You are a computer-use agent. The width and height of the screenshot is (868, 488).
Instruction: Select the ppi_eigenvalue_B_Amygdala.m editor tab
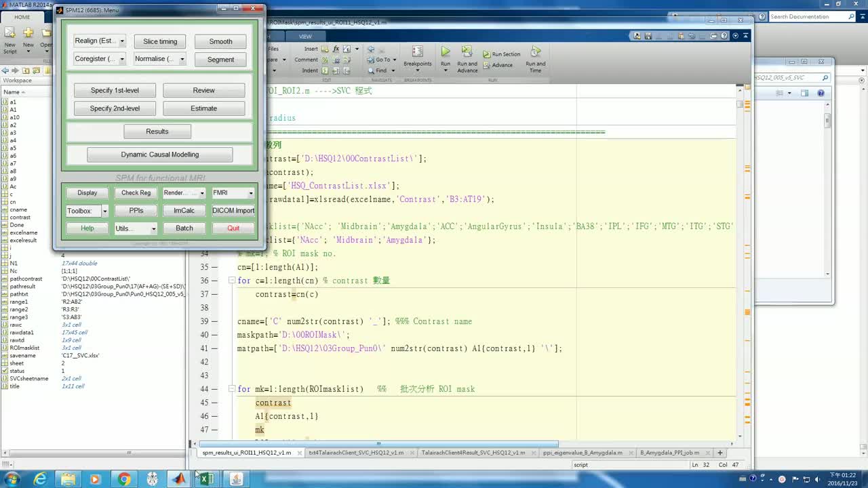[583, 453]
